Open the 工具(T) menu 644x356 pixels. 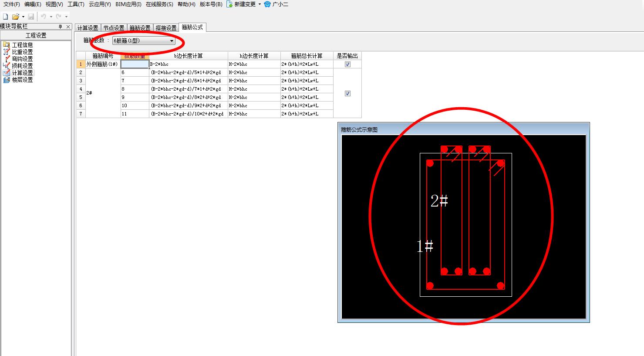click(76, 4)
